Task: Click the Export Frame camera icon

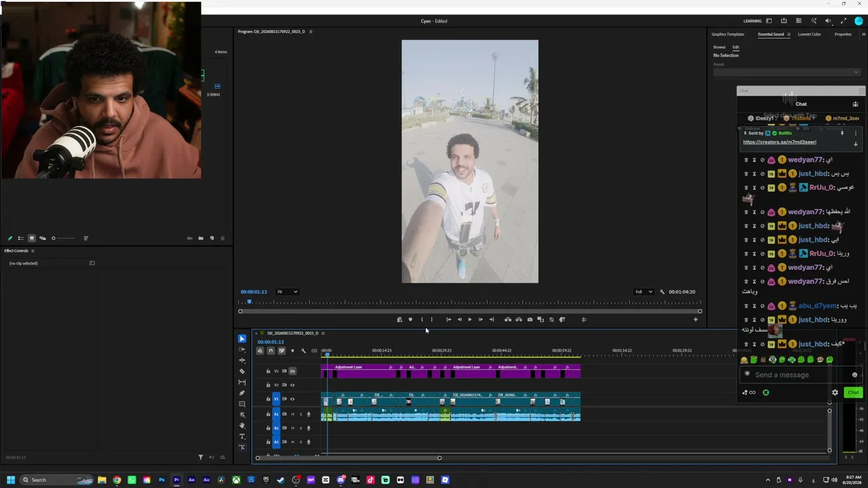Action: coord(530,319)
